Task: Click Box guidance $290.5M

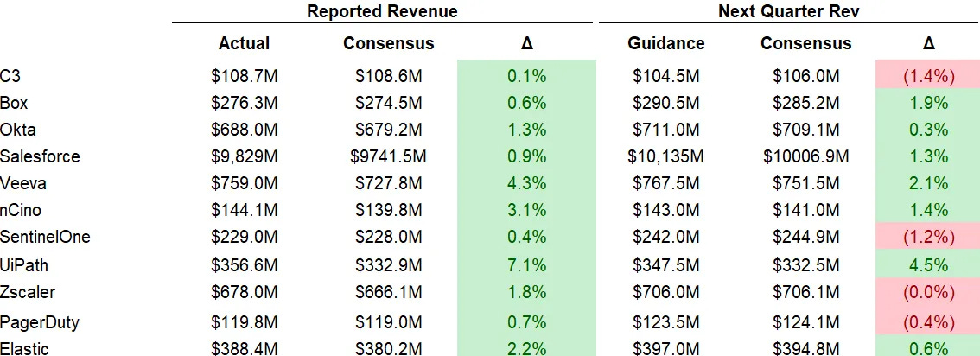Action: click(666, 103)
